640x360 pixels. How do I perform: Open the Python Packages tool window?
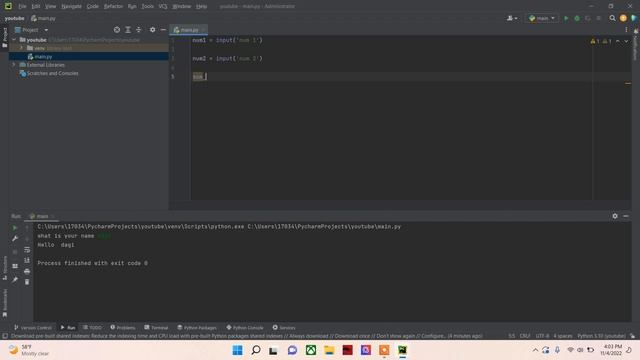[x=197, y=328]
